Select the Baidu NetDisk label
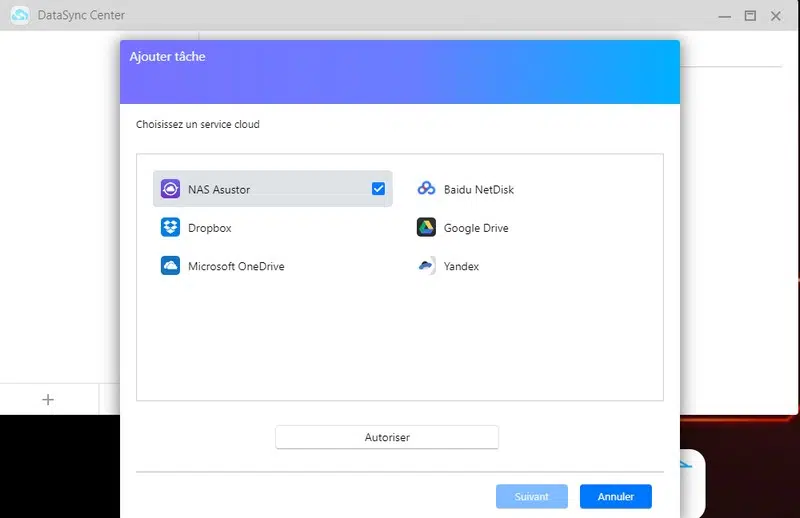 479,189
